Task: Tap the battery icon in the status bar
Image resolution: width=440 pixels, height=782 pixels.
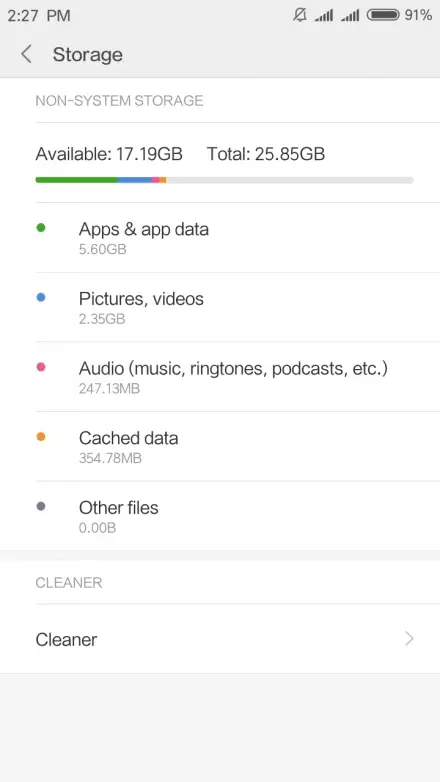Action: pos(383,15)
